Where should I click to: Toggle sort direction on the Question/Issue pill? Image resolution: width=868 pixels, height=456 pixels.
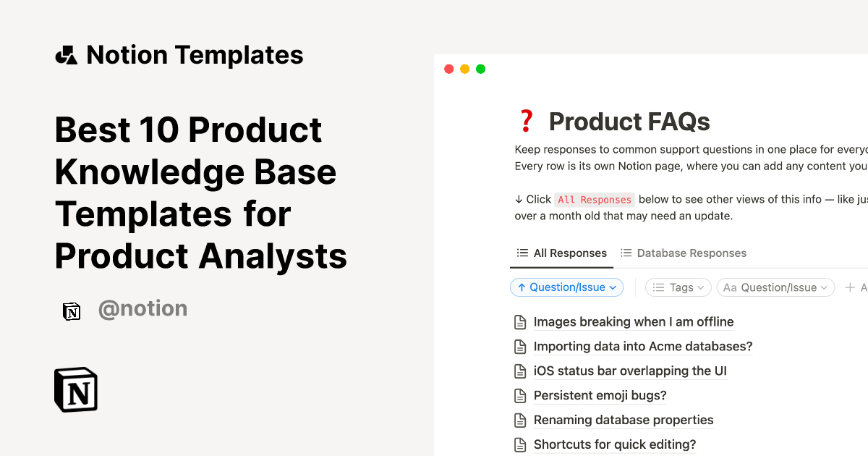point(522,287)
